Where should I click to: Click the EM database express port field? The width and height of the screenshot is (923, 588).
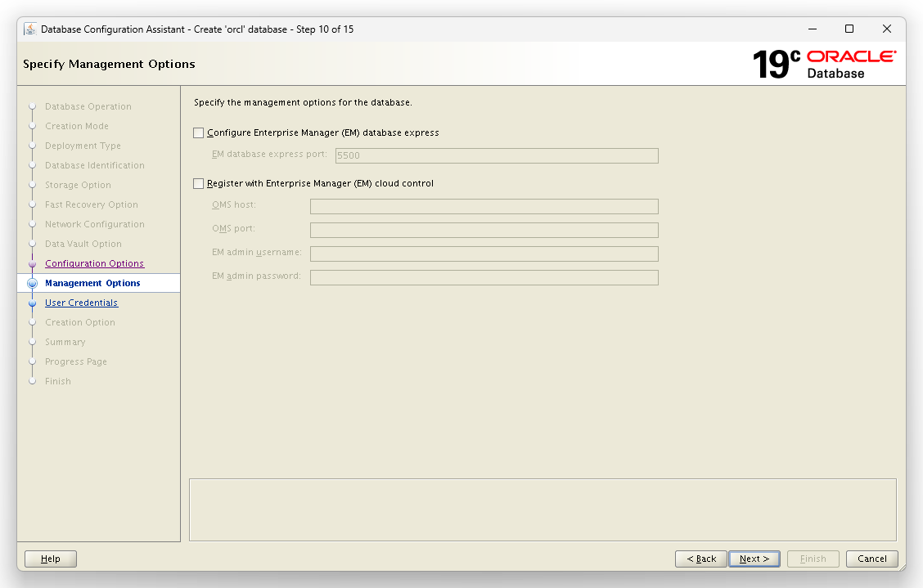[496, 155]
